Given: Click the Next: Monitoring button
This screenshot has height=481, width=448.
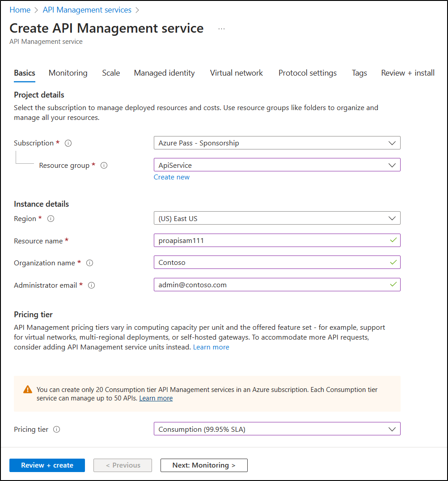Looking at the screenshot, I should point(204,465).
